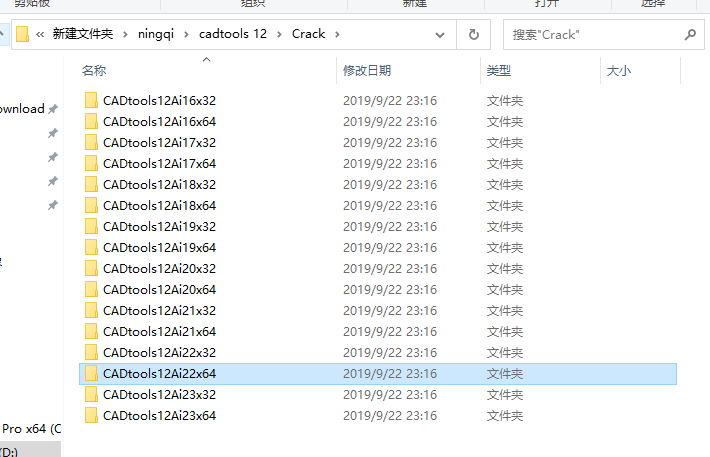Show hidden breadcrumb path double chevron

(40, 34)
